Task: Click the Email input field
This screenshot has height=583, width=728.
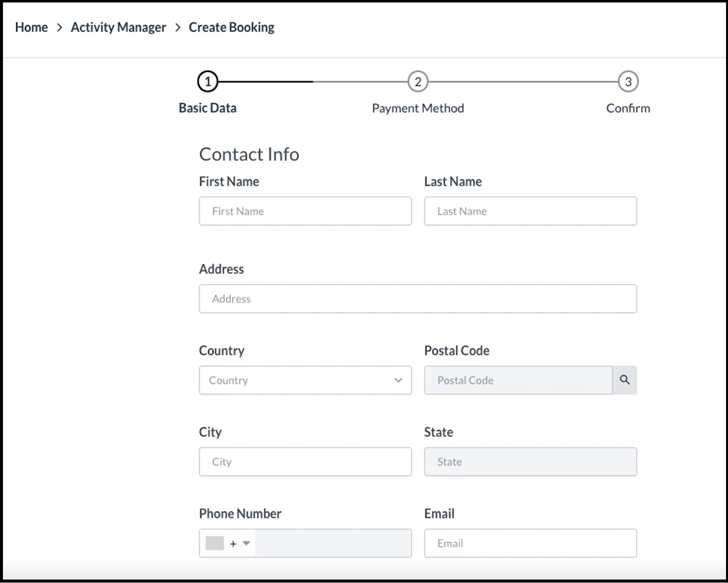Action: [x=530, y=543]
